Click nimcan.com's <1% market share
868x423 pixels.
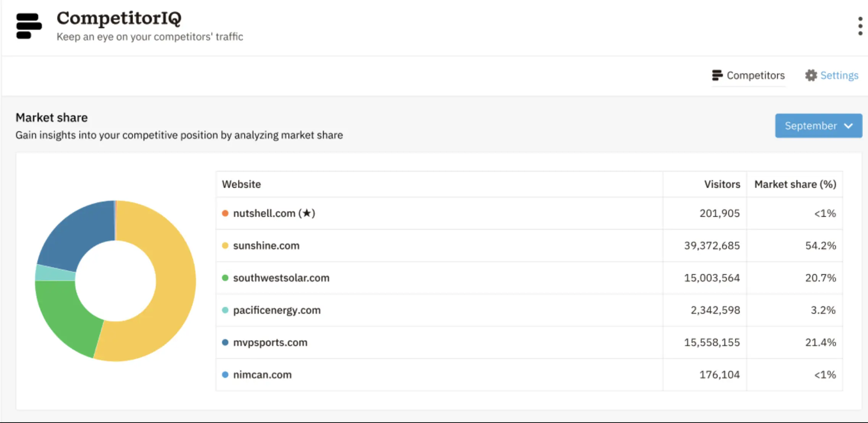pos(825,375)
